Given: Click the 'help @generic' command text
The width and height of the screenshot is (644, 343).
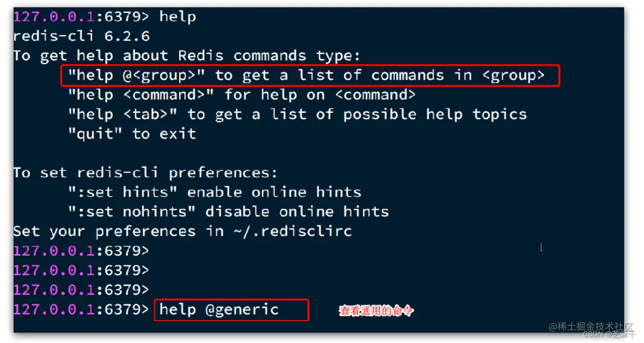Looking at the screenshot, I should [219, 309].
